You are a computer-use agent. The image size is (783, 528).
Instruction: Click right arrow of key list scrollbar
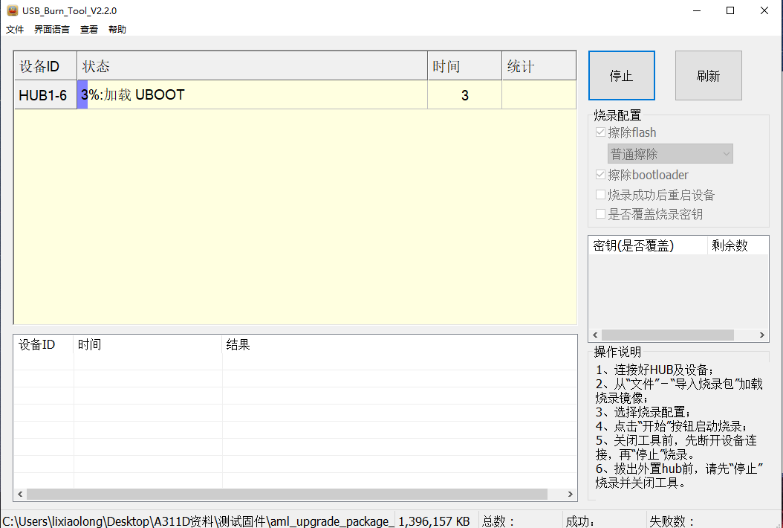pyautogui.click(x=762, y=335)
